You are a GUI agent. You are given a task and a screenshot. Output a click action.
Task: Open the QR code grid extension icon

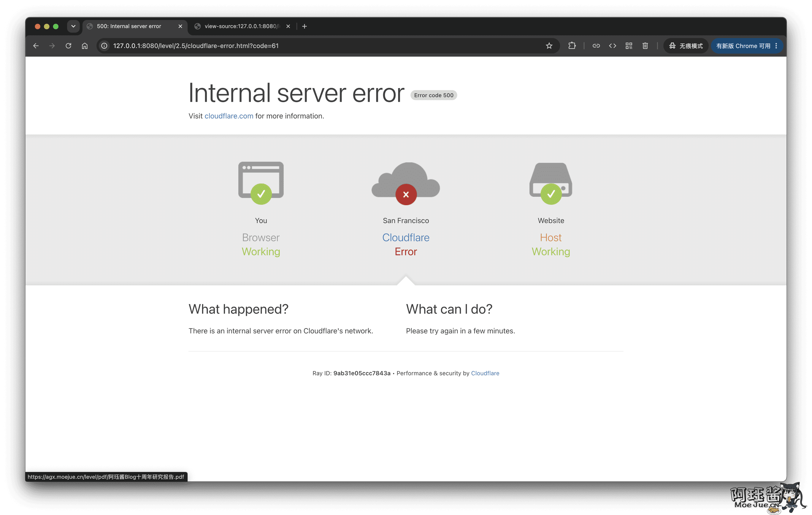click(x=629, y=46)
